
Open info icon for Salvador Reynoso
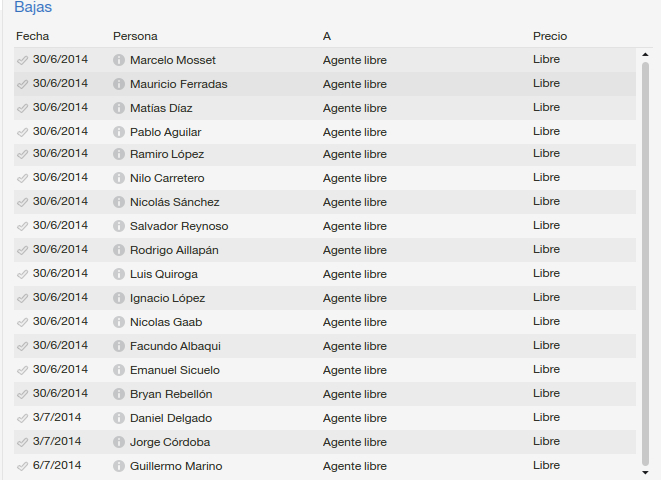(119, 226)
